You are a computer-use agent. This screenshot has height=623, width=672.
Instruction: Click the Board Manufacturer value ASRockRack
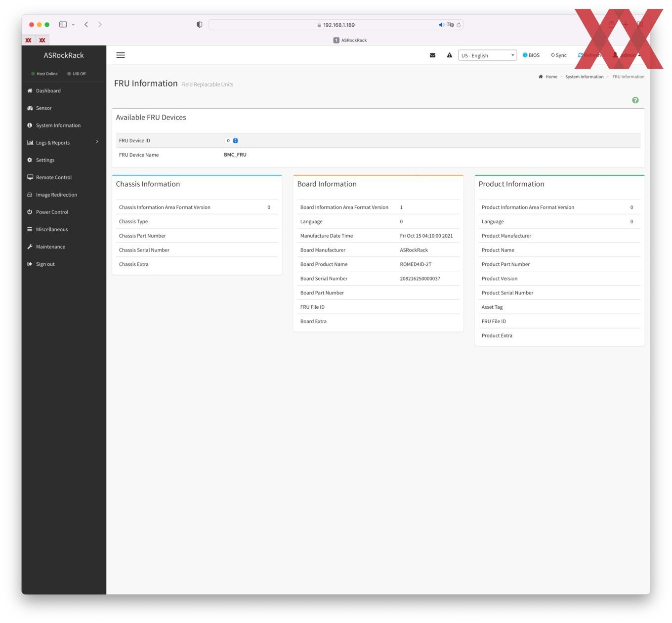pyautogui.click(x=414, y=250)
